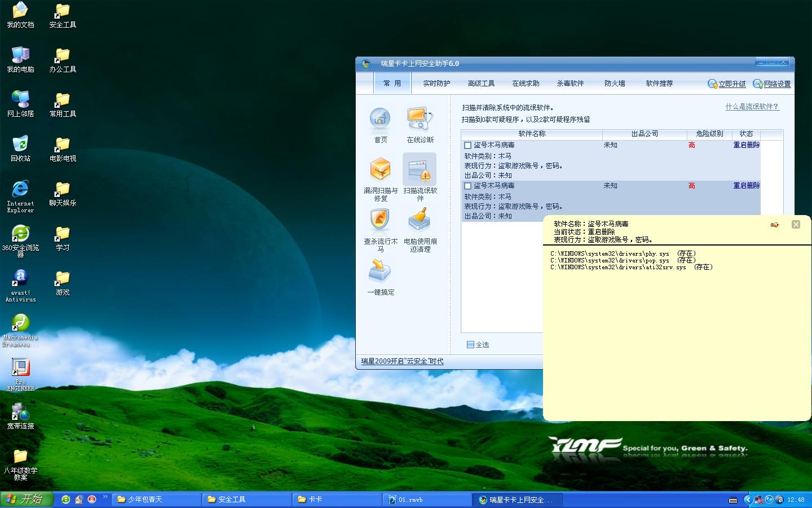The width and height of the screenshot is (812, 508).
Task: Select the 八年级数学教案 desktop folder
Action: pyautogui.click(x=20, y=464)
